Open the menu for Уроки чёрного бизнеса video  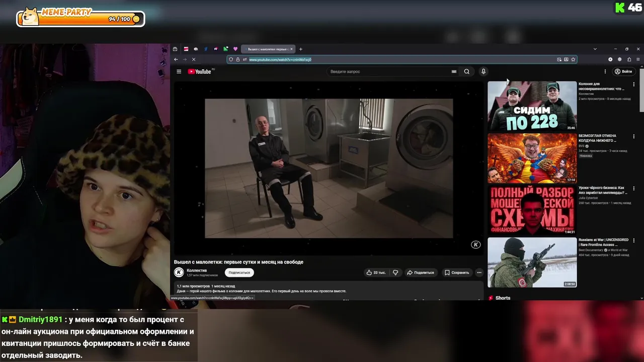point(634,188)
